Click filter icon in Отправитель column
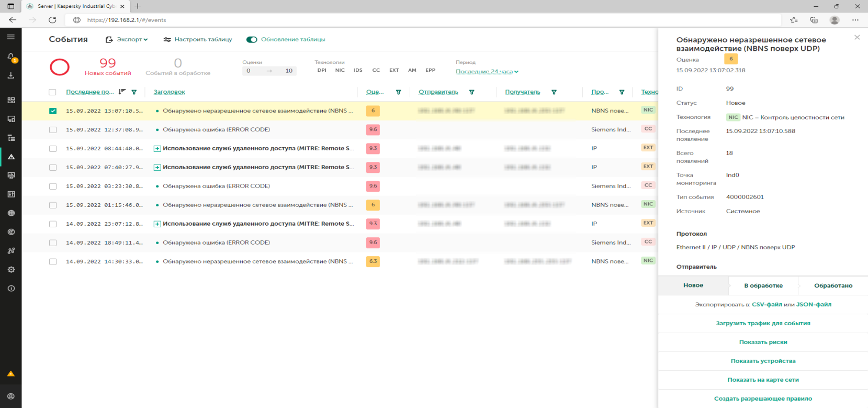 click(x=471, y=92)
